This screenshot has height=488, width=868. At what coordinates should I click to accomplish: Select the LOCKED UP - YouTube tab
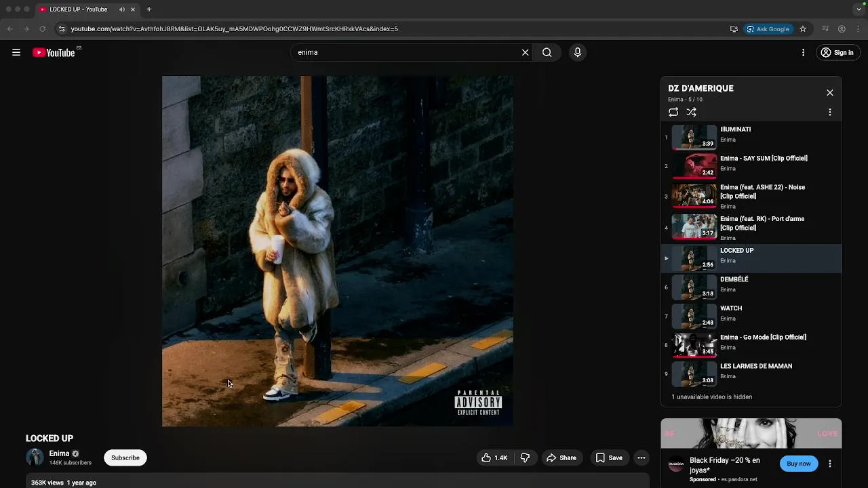point(87,9)
